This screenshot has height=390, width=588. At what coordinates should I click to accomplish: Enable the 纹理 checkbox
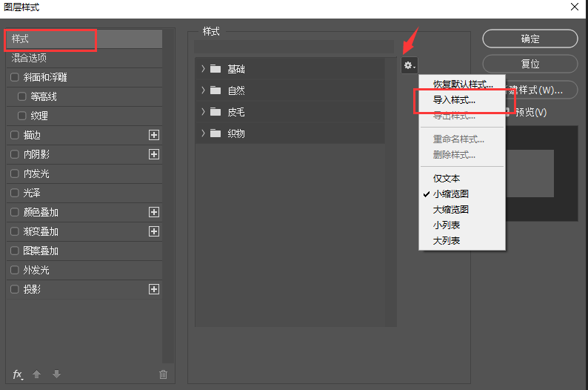22,116
